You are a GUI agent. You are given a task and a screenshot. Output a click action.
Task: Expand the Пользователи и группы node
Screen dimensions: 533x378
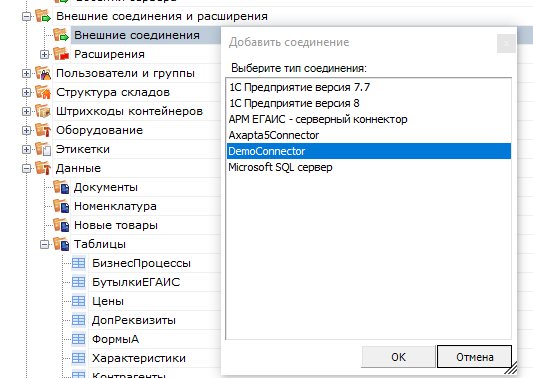26,73
